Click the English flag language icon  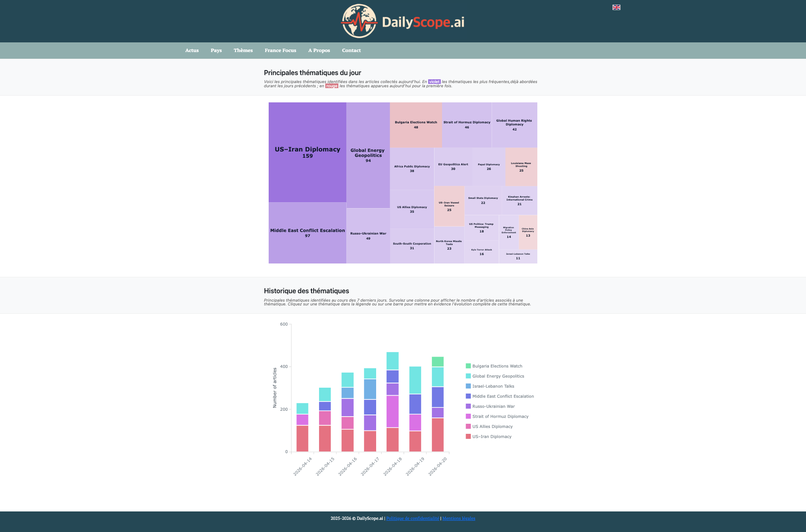click(616, 8)
